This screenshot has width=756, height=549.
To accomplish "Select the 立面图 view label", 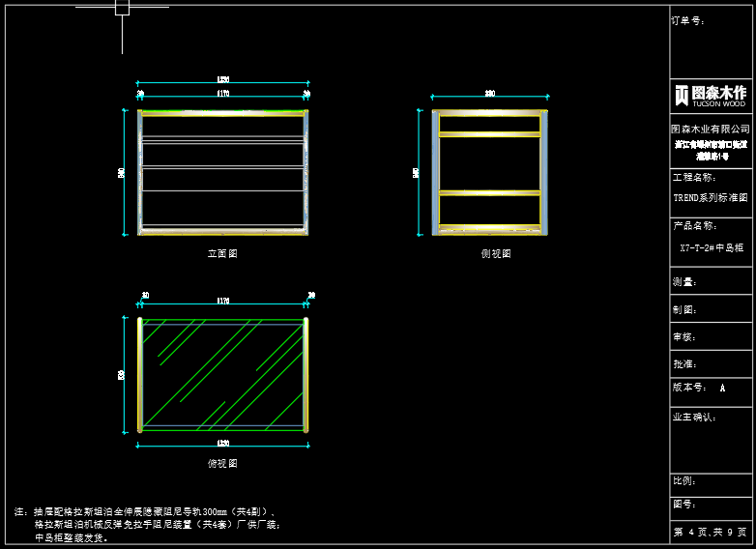I will [x=222, y=253].
